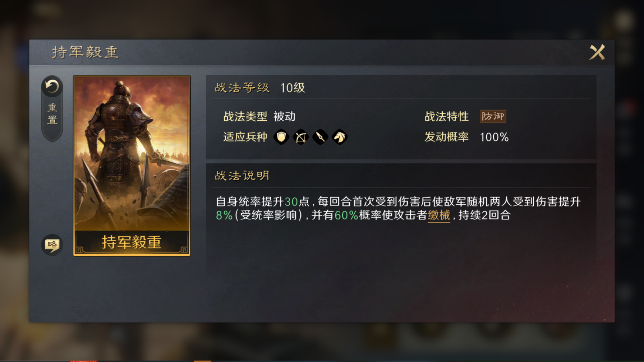The height and width of the screenshot is (362, 644).
Task: Click the 战法类型 被动 label
Action: (x=259, y=116)
